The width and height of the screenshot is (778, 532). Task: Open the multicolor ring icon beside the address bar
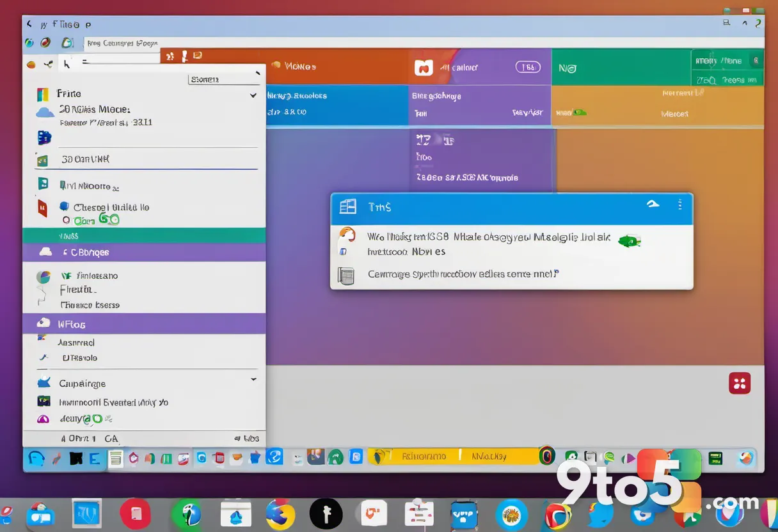pos(67,43)
